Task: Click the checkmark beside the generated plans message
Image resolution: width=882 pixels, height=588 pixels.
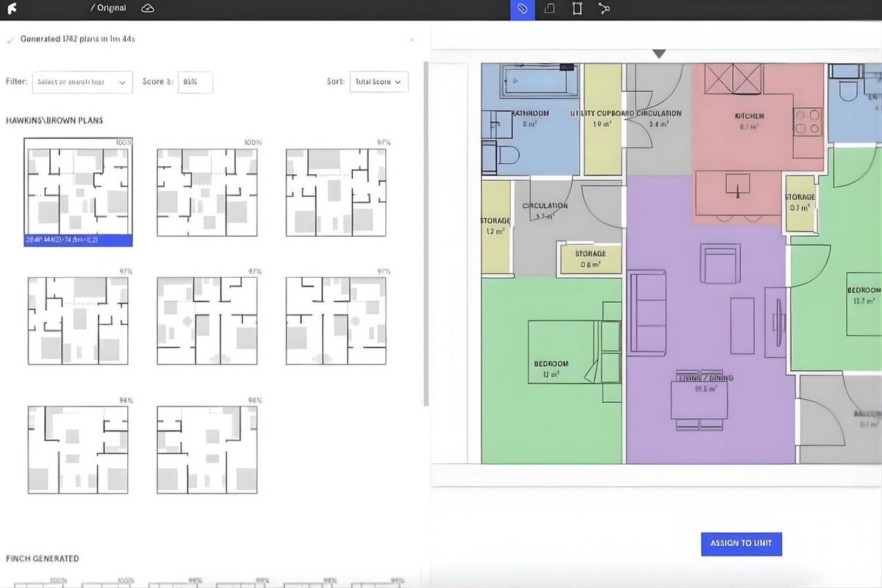Action: coord(9,40)
